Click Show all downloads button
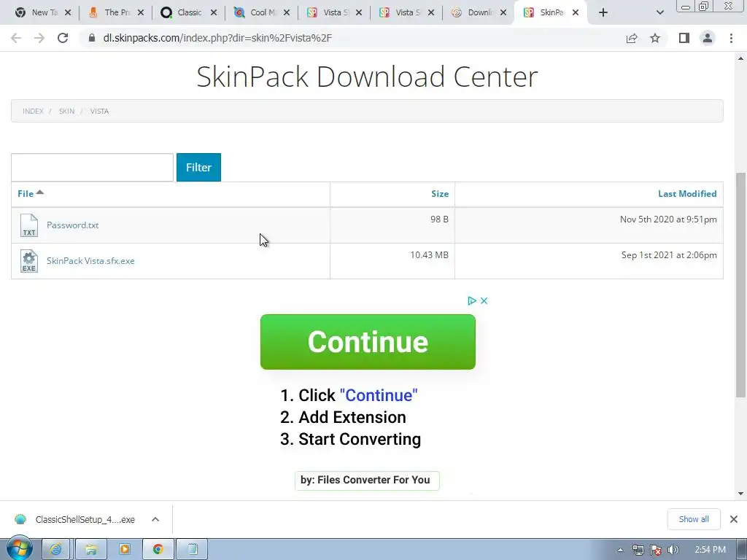Viewport: 747px width, 560px height. point(694,519)
